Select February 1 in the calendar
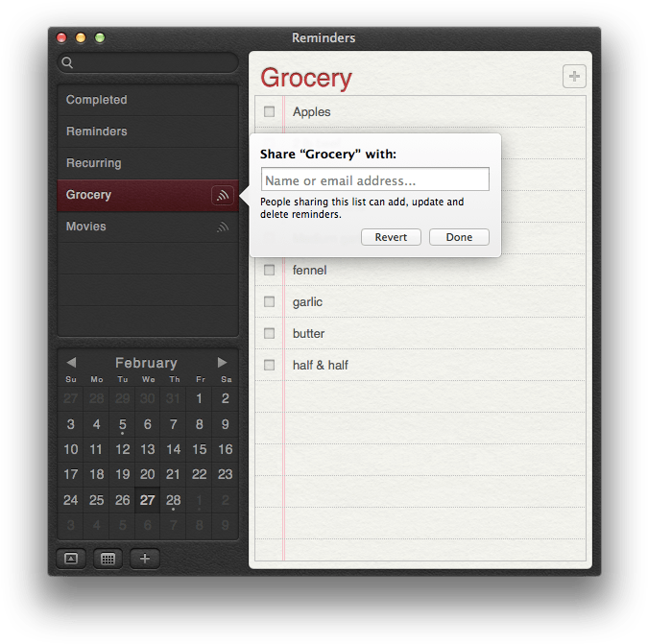Viewport: 648px width, 644px height. tap(199, 398)
